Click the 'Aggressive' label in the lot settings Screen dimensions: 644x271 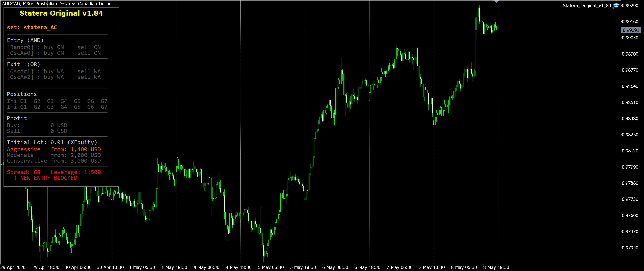23,149
